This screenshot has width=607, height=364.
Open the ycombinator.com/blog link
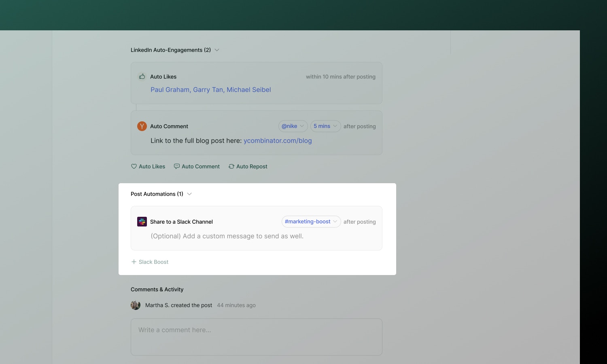[278, 140]
